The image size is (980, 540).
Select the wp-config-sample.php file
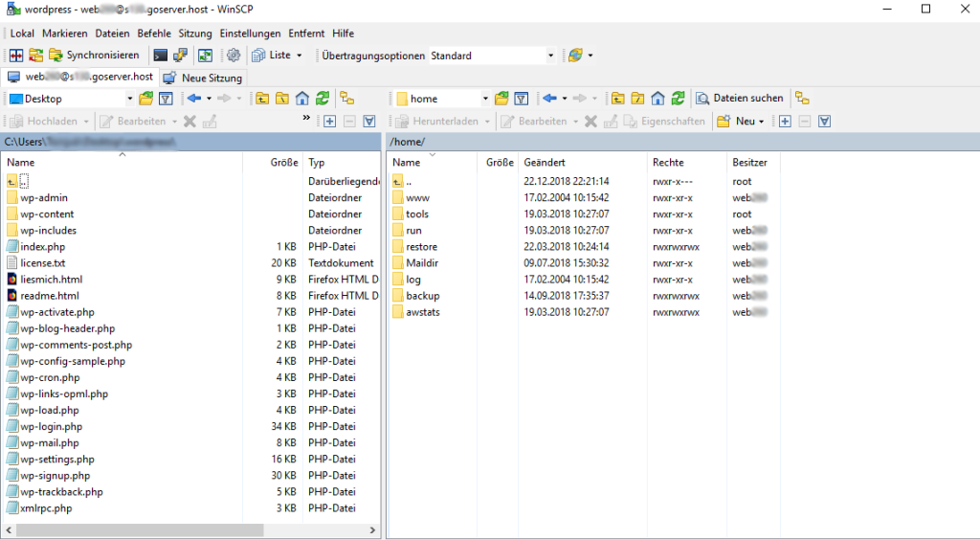point(73,361)
